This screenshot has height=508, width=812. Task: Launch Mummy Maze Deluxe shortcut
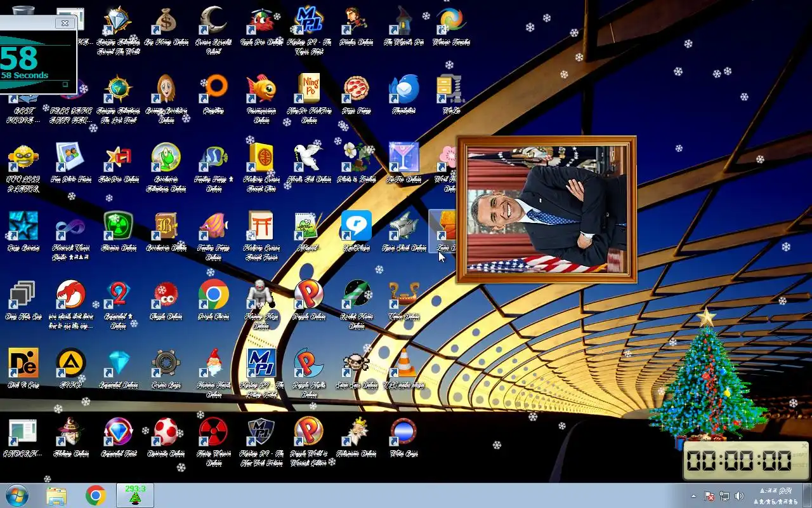pos(261,295)
